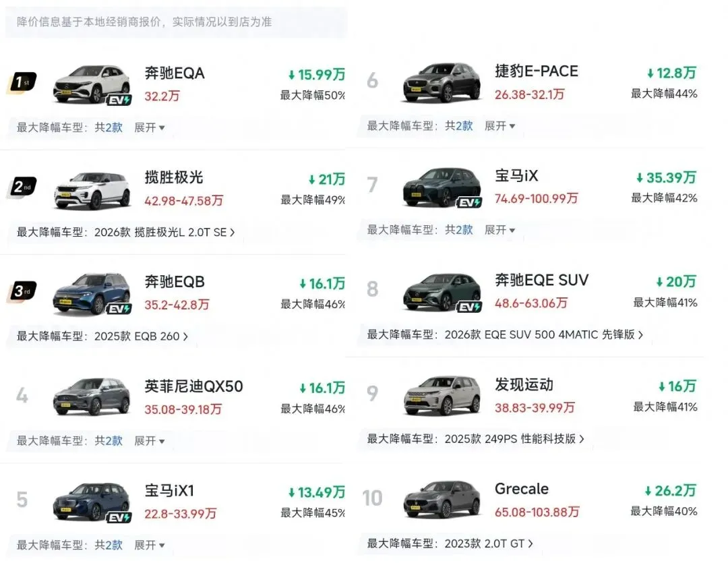
Task: Click the EV badge on 宝马iX1
Action: tap(119, 518)
